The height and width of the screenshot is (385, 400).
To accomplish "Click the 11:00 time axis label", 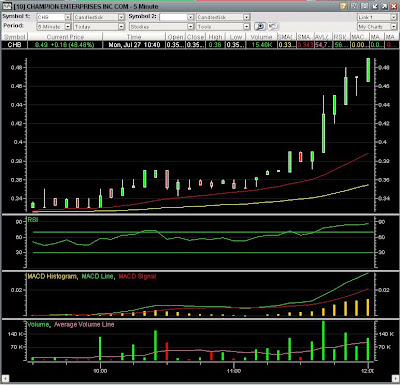I will click(x=234, y=371).
